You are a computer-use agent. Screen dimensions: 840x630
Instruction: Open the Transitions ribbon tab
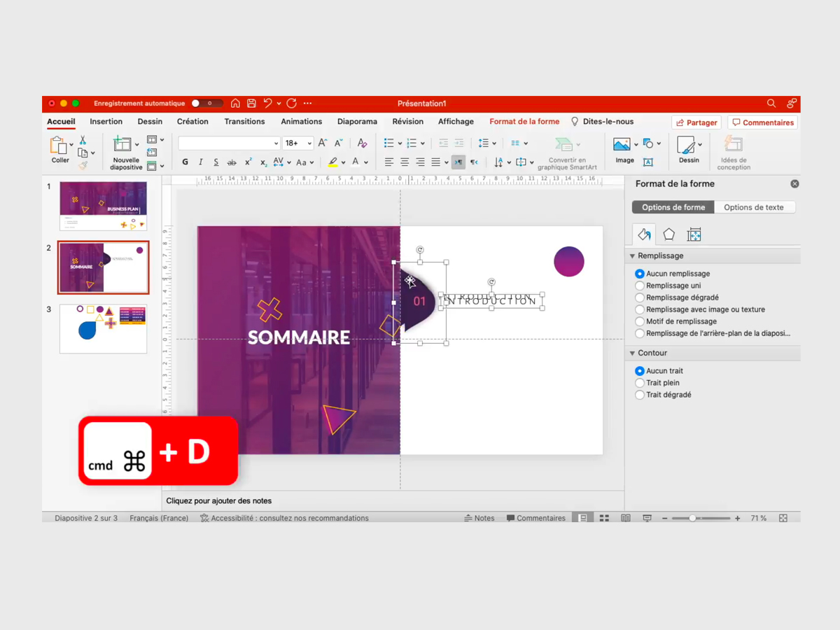(244, 122)
